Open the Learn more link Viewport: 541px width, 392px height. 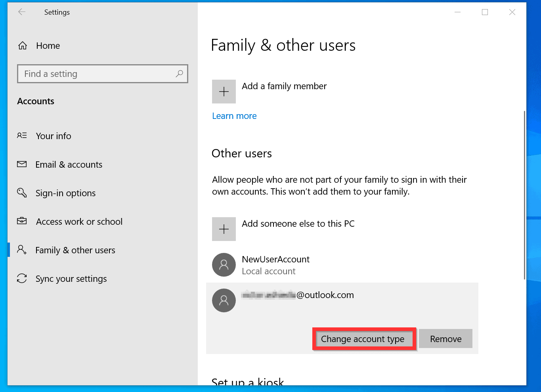coord(234,116)
